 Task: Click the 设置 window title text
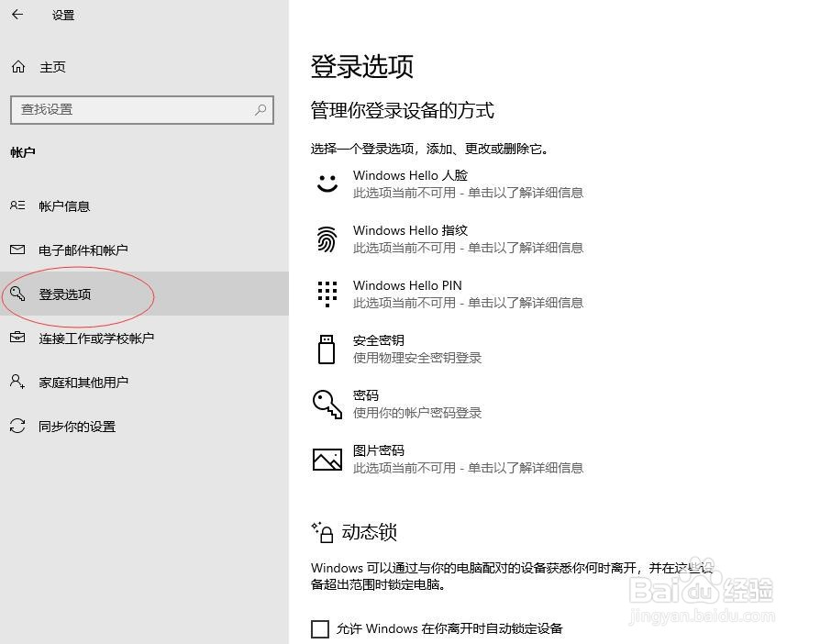coord(63,16)
